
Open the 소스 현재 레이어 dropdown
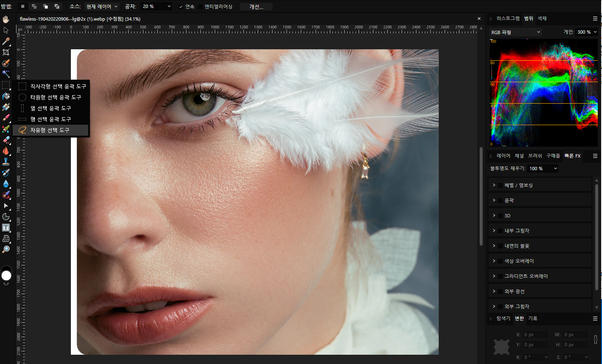coord(102,7)
